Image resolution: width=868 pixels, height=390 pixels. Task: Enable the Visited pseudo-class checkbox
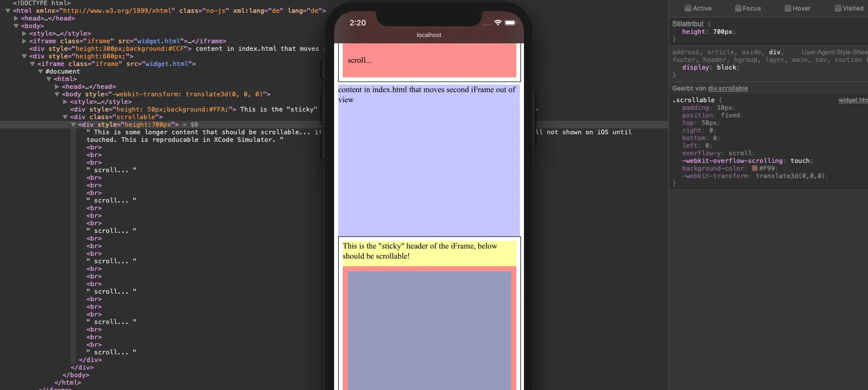[x=838, y=8]
